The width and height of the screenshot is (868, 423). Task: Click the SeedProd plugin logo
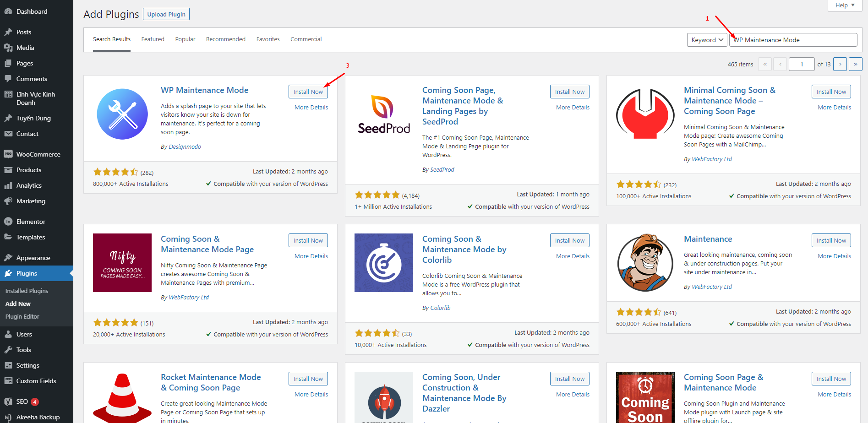[384, 114]
